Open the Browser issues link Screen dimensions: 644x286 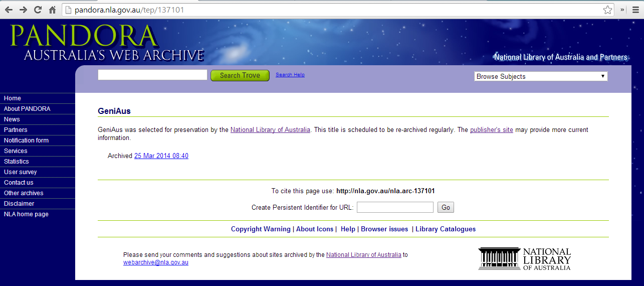384,229
